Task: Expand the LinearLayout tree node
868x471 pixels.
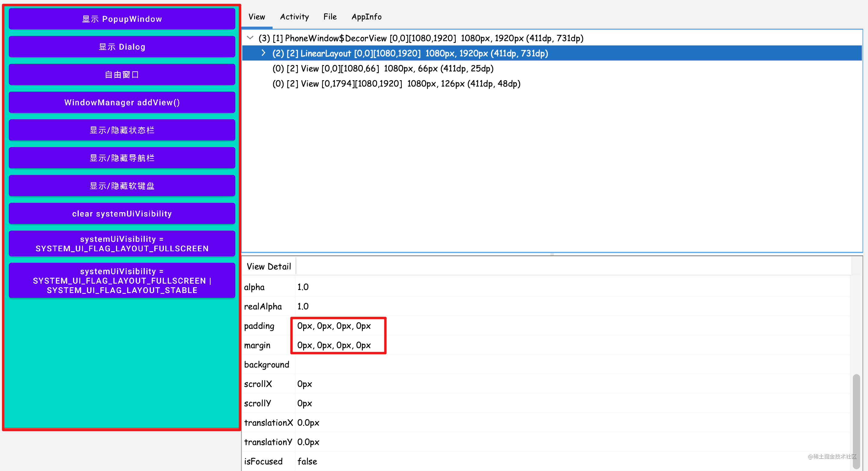Action: pos(263,53)
